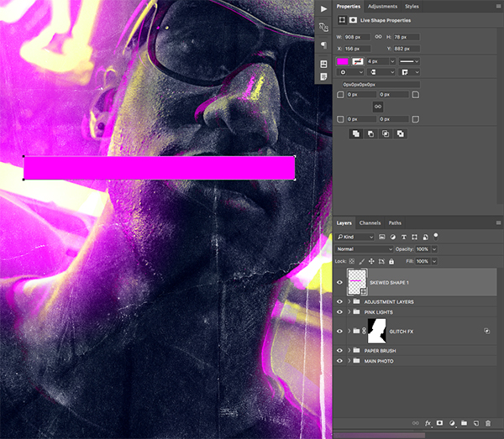
Task: Select the Live Shape Properties icon
Action: tap(342, 20)
